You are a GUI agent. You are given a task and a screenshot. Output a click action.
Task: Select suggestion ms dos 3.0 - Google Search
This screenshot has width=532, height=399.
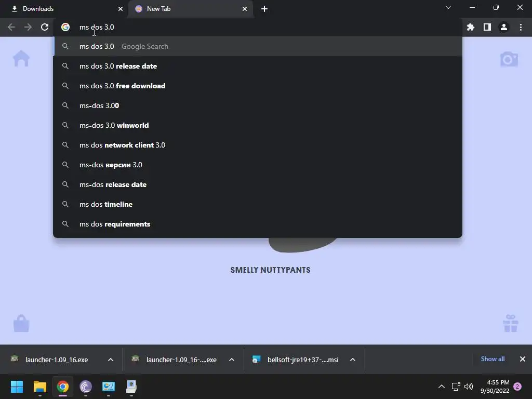click(258, 46)
